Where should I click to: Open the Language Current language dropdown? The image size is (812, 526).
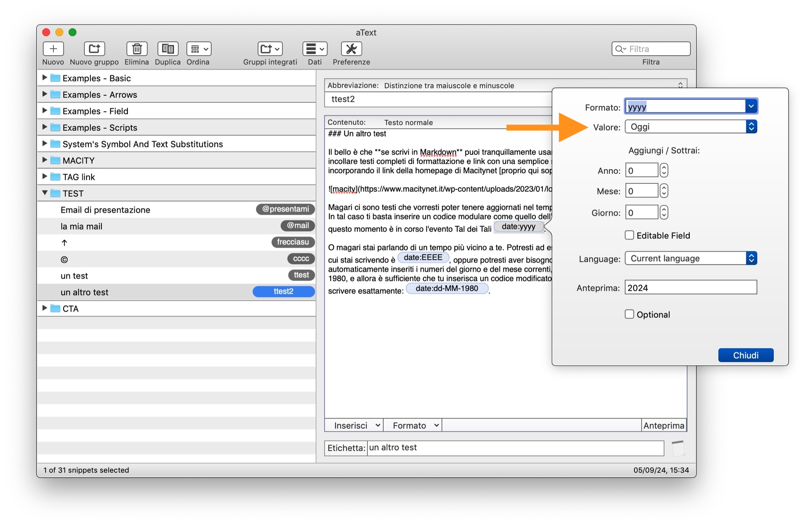(691, 258)
